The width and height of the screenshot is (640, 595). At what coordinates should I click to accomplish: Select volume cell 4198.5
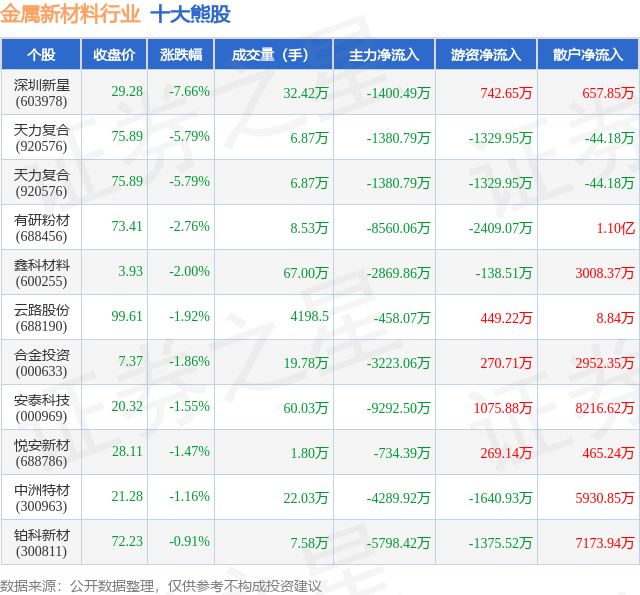point(309,316)
